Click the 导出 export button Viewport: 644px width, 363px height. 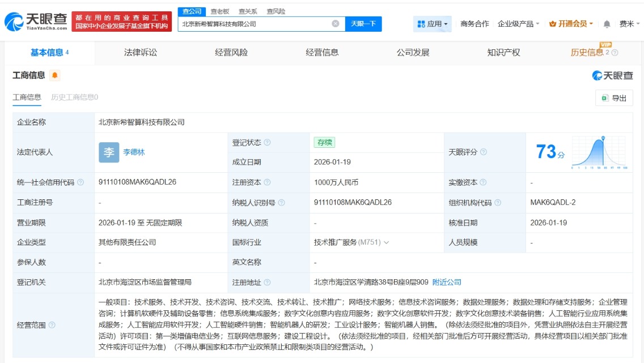pyautogui.click(x=614, y=98)
